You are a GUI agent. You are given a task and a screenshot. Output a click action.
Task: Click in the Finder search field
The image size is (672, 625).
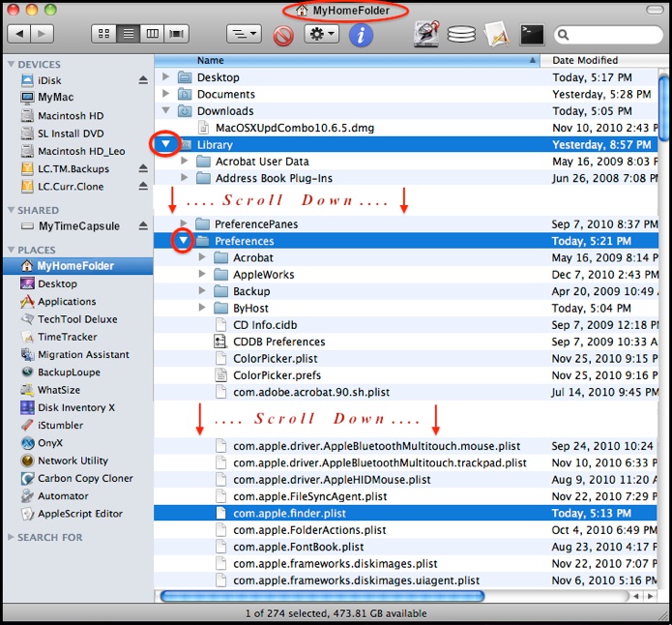point(608,35)
